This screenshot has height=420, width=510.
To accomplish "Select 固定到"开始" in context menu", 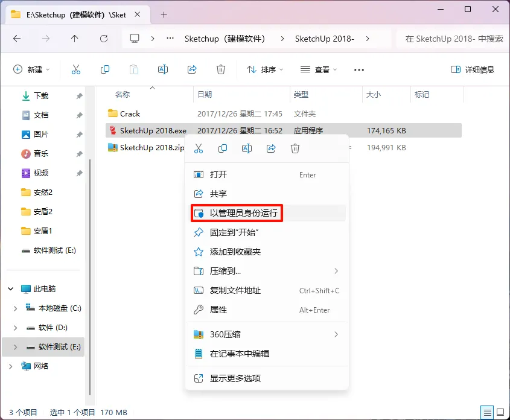I will pyautogui.click(x=266, y=232).
